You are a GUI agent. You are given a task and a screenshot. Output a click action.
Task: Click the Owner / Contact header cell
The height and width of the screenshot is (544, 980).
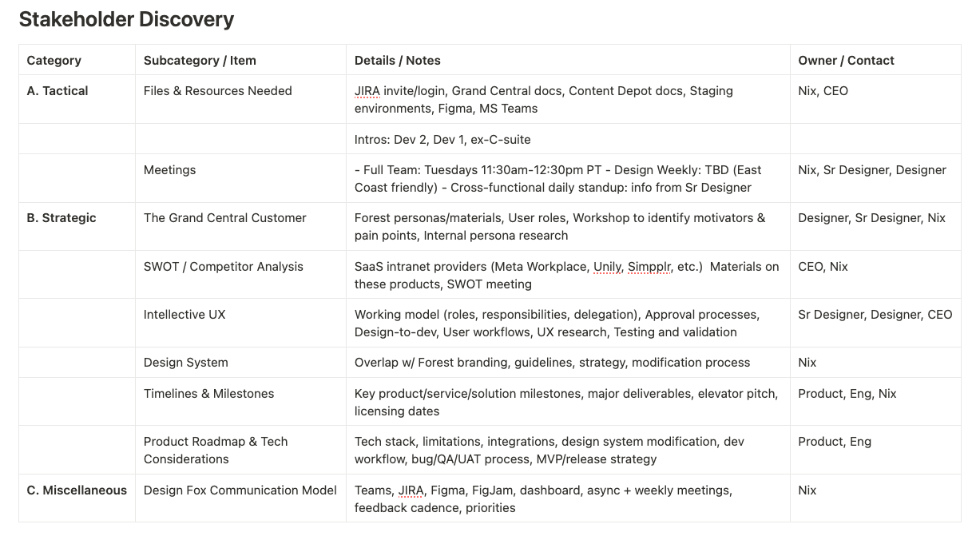875,60
